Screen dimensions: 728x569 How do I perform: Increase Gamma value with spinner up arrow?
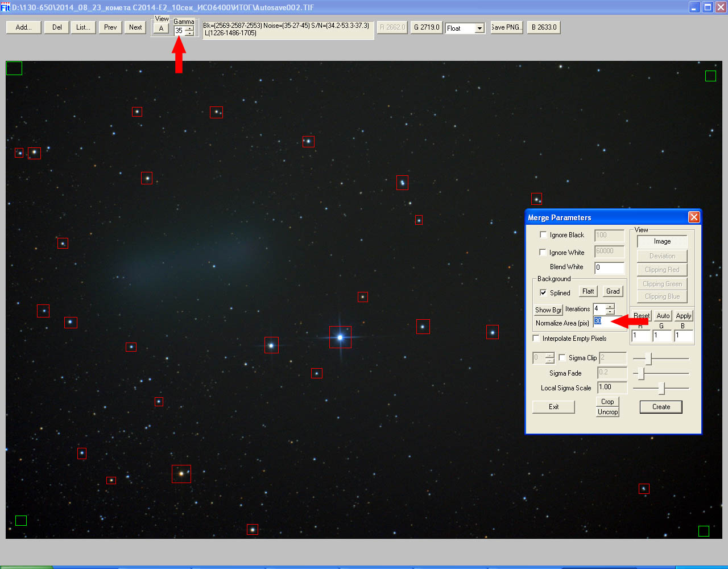(189, 28)
